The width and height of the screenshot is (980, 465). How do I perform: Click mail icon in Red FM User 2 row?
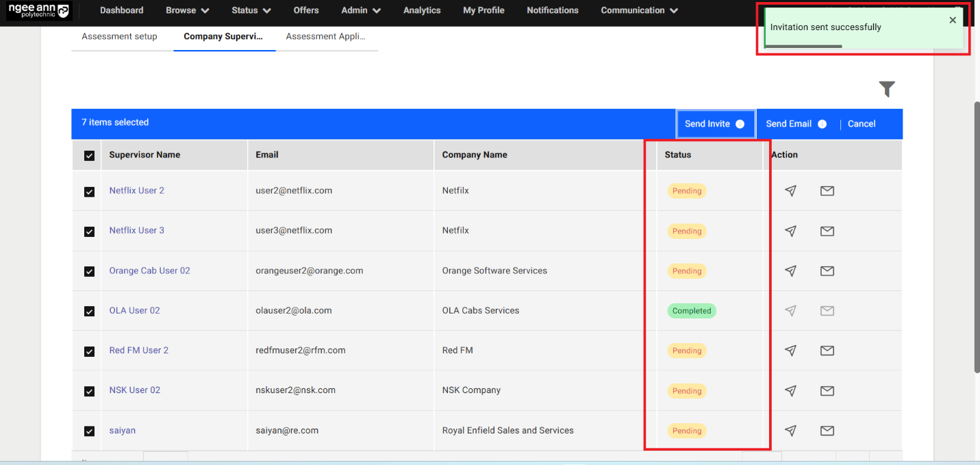827,351
